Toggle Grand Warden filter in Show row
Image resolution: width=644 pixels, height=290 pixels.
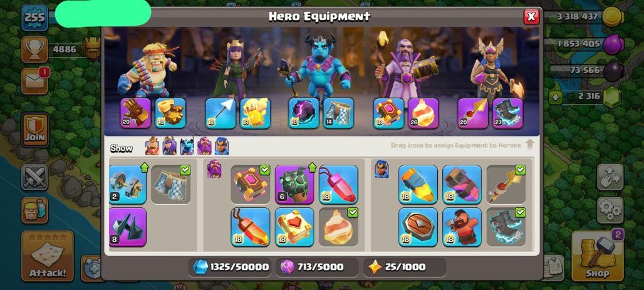pyautogui.click(x=204, y=146)
